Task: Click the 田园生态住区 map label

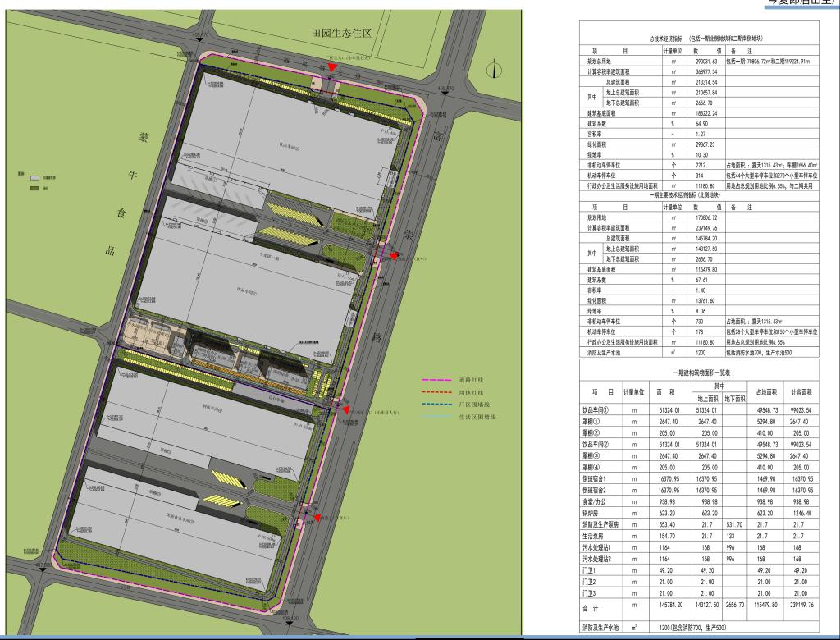Action: [336, 34]
